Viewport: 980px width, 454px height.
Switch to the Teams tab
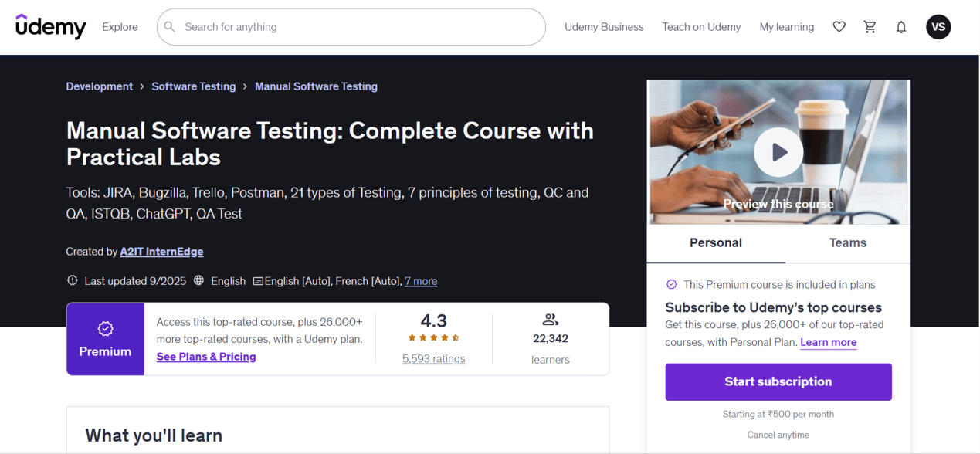(x=847, y=242)
